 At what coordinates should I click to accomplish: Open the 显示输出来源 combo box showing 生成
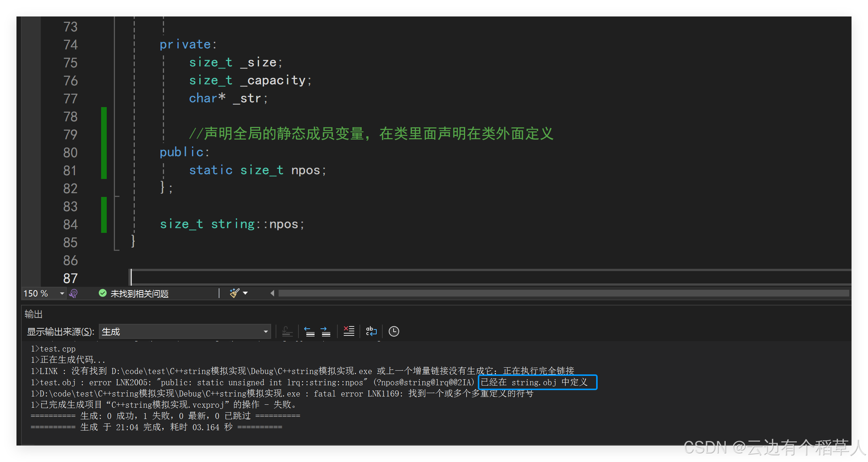coord(185,332)
